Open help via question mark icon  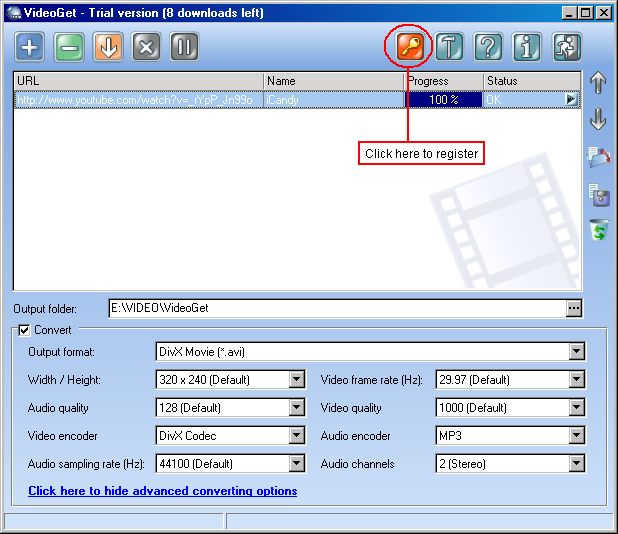click(488, 47)
